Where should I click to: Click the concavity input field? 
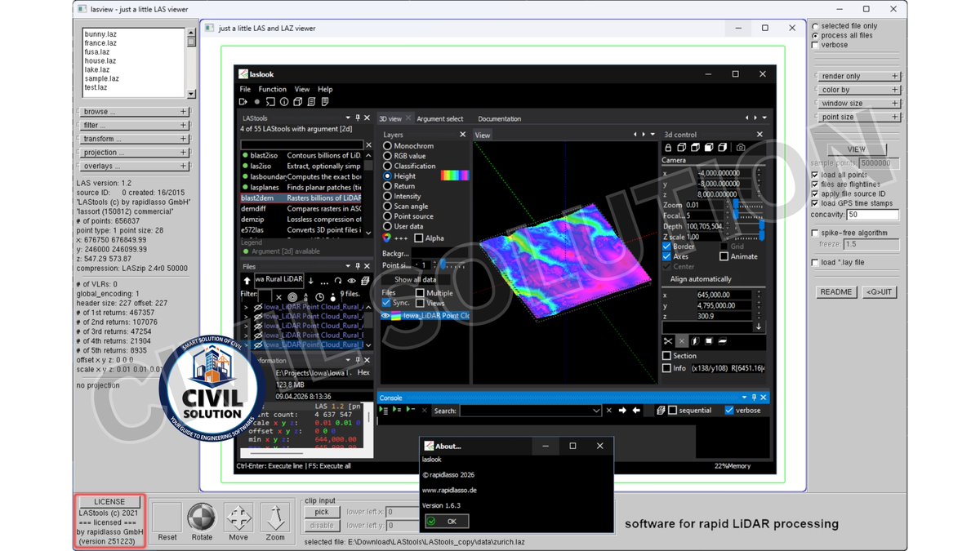(x=872, y=215)
